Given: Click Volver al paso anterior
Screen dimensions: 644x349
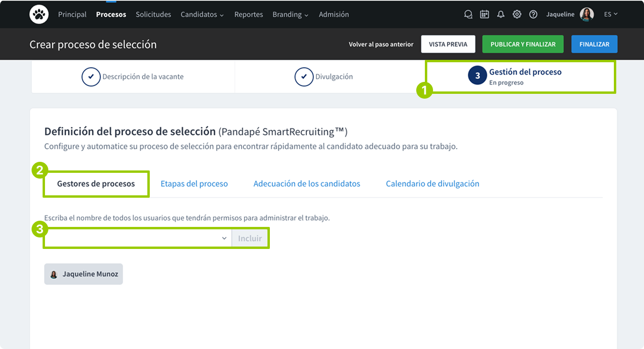Looking at the screenshot, I should click(x=381, y=44).
